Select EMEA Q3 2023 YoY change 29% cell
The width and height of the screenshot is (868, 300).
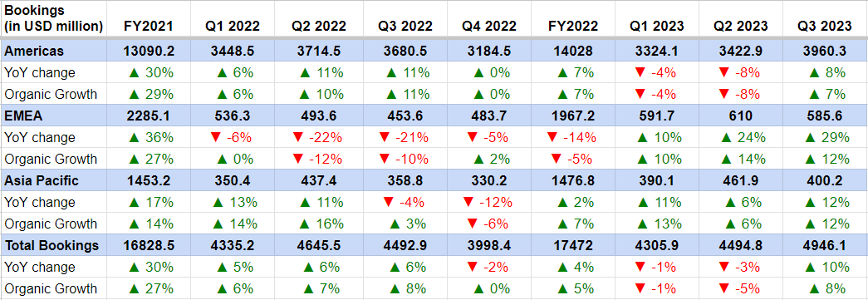825,137
